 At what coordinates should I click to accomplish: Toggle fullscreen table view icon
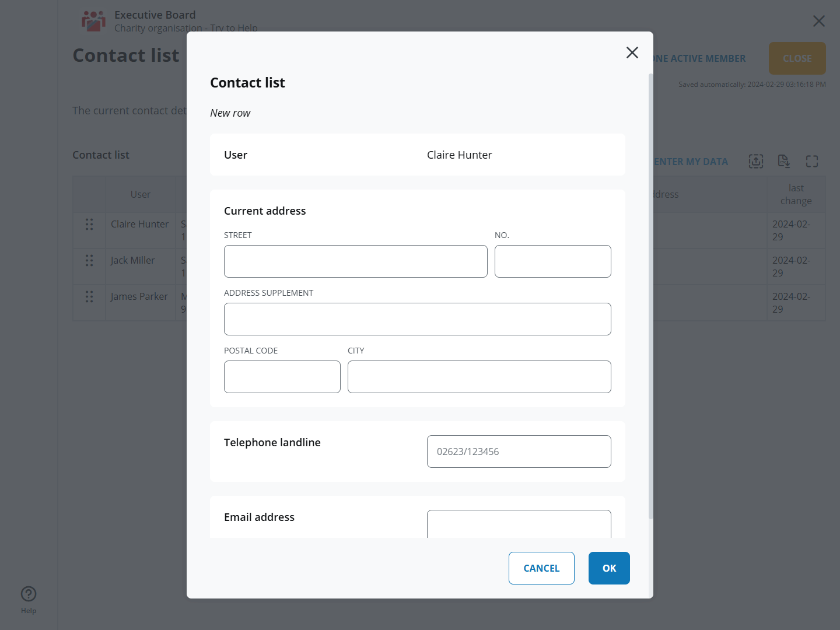811,162
